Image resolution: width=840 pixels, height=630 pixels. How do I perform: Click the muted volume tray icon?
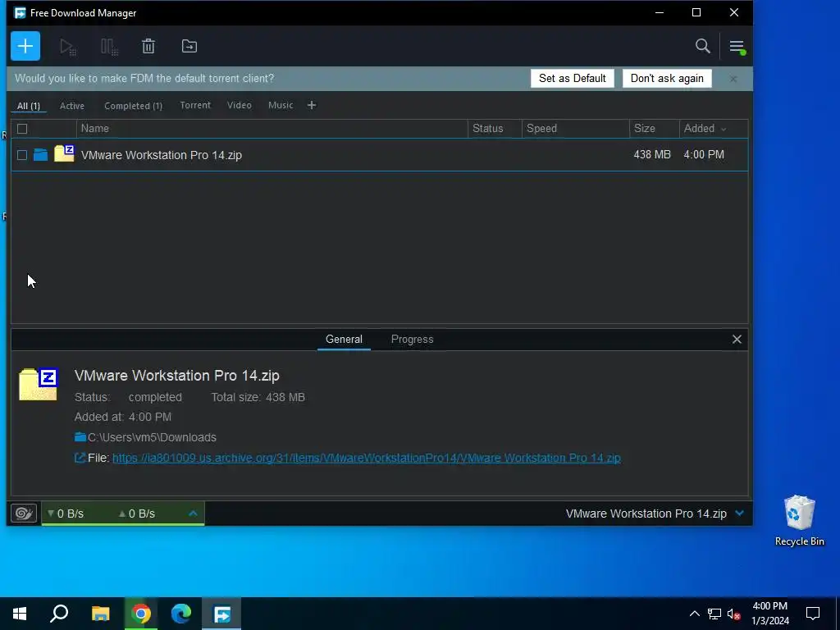[x=733, y=614]
